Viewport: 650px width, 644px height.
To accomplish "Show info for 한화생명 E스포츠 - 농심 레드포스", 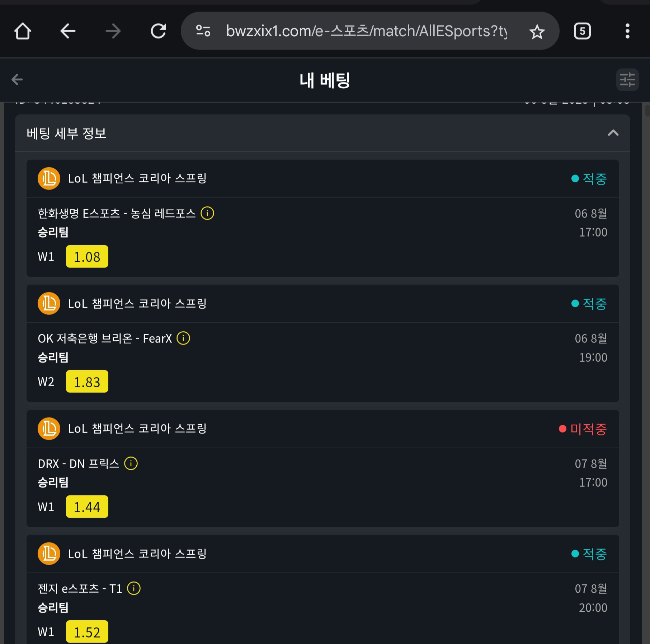I will click(207, 213).
